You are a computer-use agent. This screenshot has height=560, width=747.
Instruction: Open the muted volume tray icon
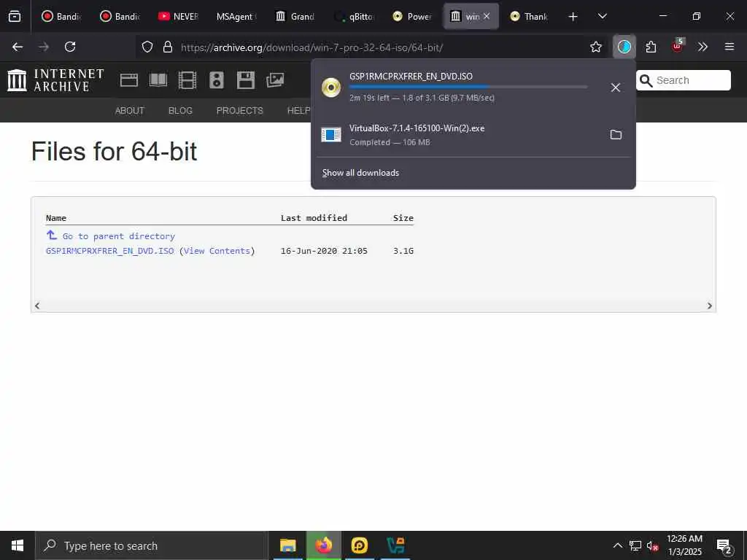[x=653, y=545]
